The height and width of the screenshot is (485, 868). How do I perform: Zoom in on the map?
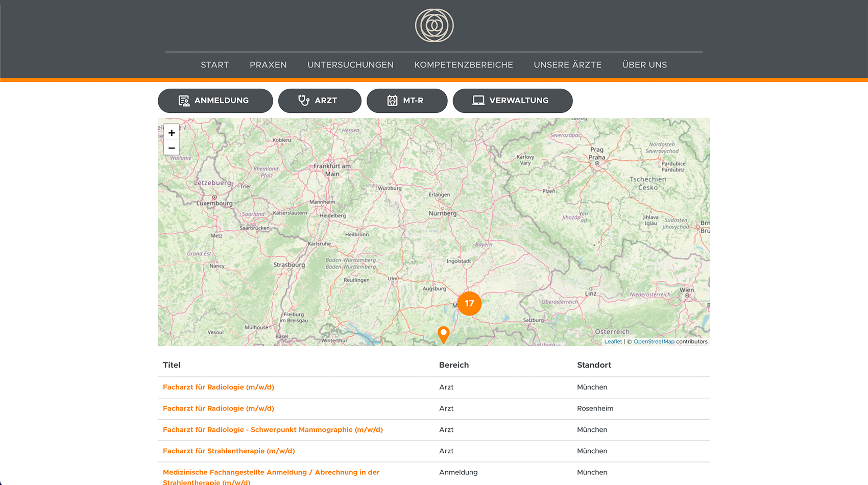click(172, 133)
